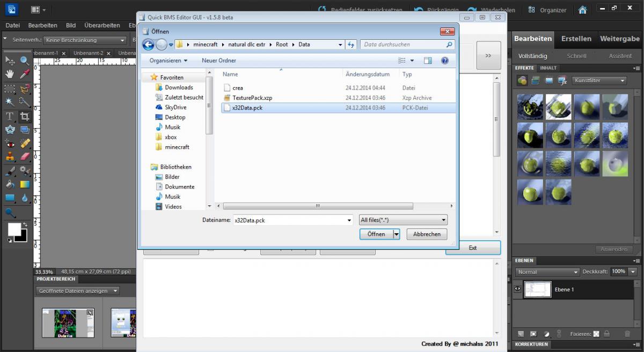Select the Rectangle shape tool
This screenshot has width=644, height=352.
pyautogui.click(x=10, y=198)
